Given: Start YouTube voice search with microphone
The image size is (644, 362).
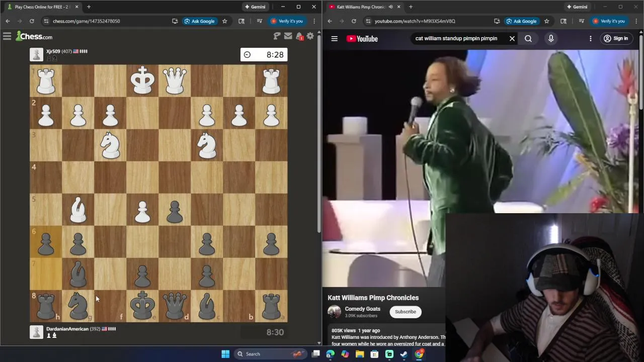Looking at the screenshot, I should tap(551, 39).
